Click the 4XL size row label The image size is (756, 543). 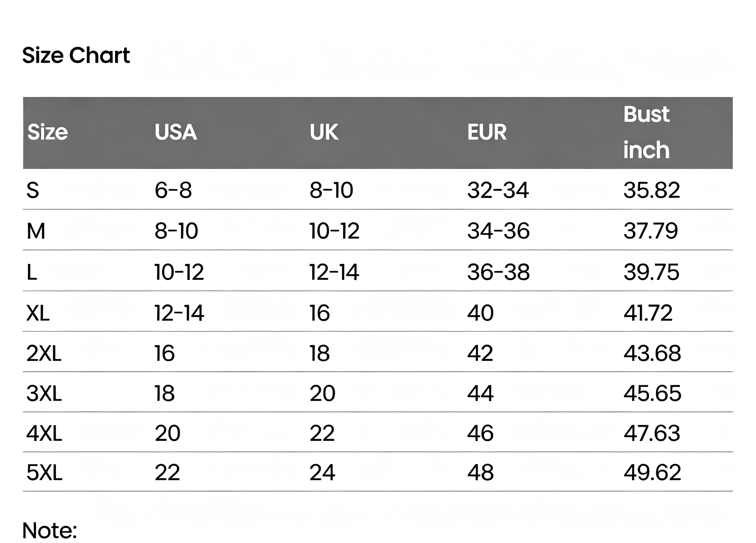pyautogui.click(x=44, y=433)
